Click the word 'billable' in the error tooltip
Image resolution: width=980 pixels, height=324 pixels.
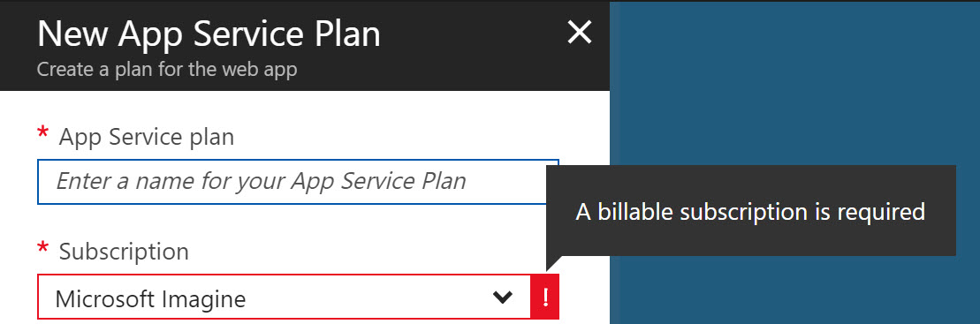pos(635,212)
